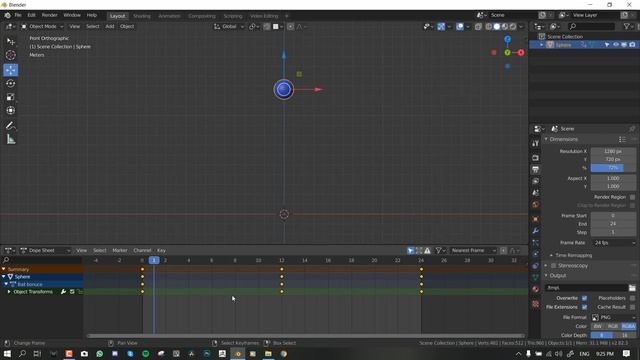Switch to Rendered viewport shading
The image size is (640, 360).
(513, 27)
